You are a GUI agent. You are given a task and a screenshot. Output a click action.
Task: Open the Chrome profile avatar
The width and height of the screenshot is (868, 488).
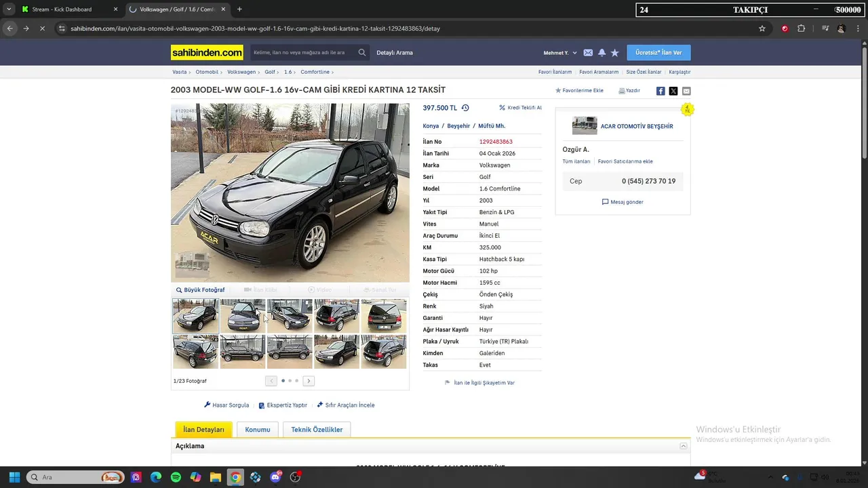[x=842, y=28]
